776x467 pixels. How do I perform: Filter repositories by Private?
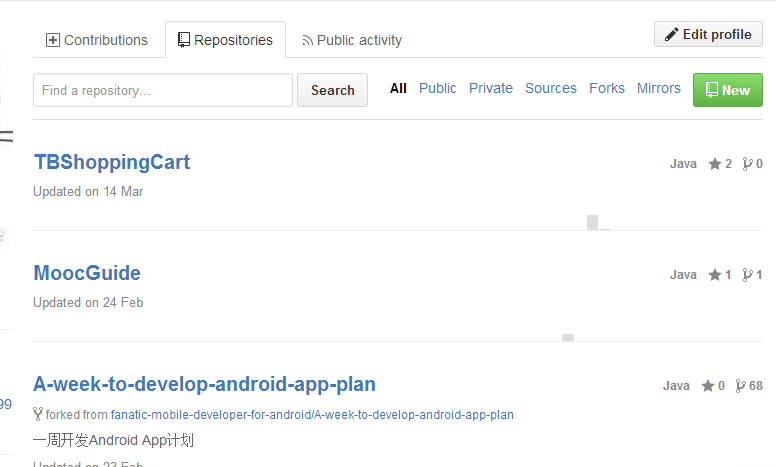point(491,88)
